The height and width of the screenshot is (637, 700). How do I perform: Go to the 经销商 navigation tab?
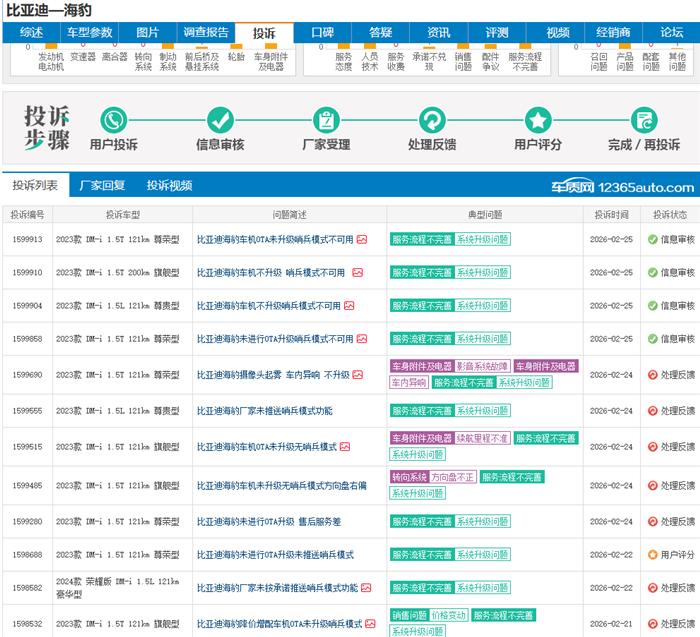[x=613, y=33]
